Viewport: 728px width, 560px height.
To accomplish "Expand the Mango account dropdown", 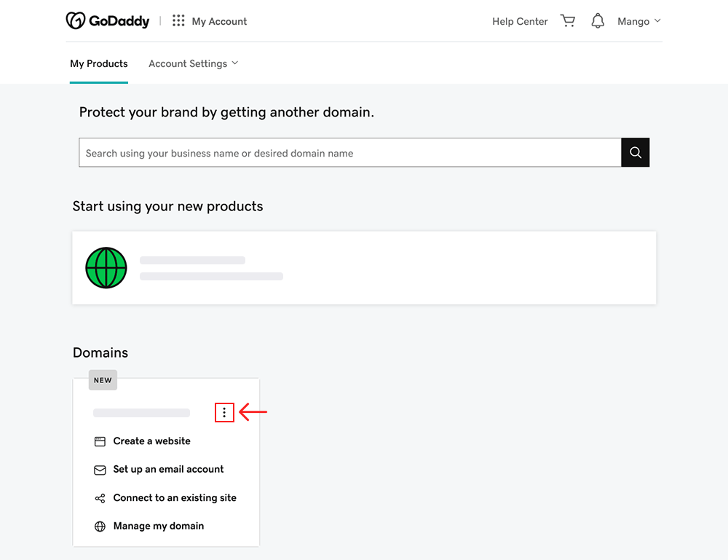I will (x=639, y=21).
